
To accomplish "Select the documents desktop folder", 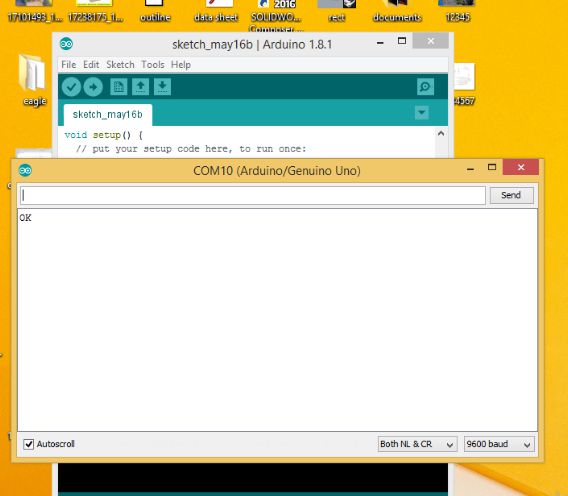I will coord(397,12).
